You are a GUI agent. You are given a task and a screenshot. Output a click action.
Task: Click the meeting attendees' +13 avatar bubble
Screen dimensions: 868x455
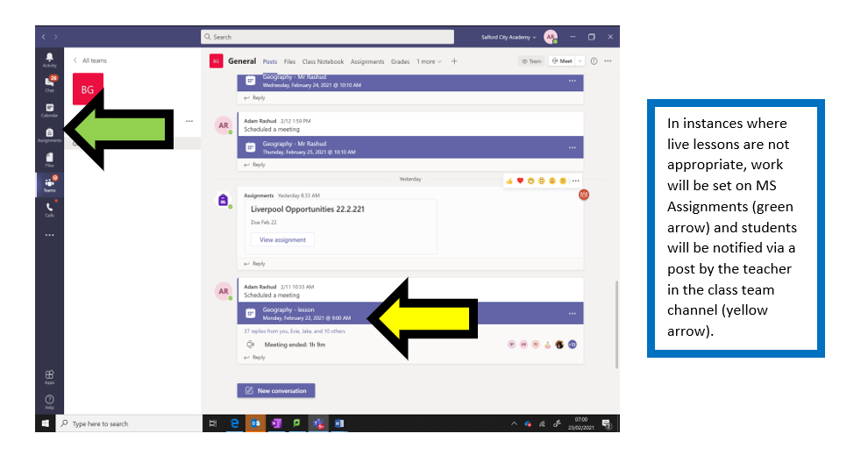tap(573, 345)
